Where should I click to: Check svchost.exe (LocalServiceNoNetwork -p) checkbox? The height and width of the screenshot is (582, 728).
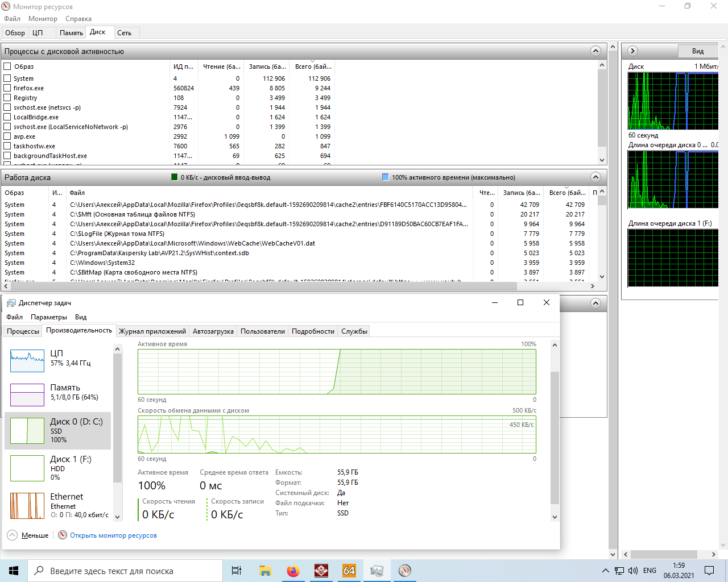tap(7, 127)
